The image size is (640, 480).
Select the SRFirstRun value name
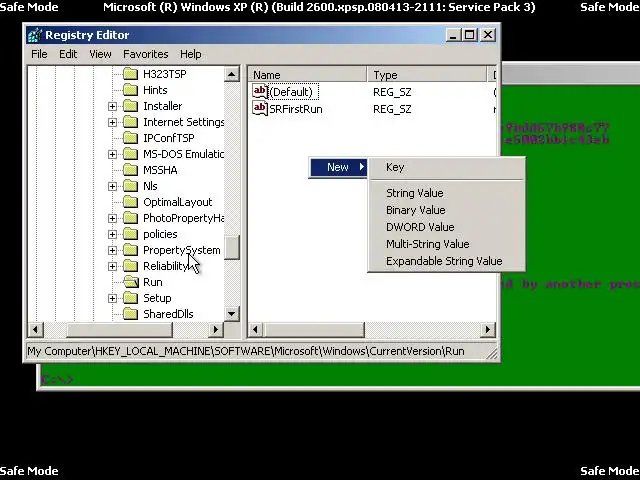[296, 109]
